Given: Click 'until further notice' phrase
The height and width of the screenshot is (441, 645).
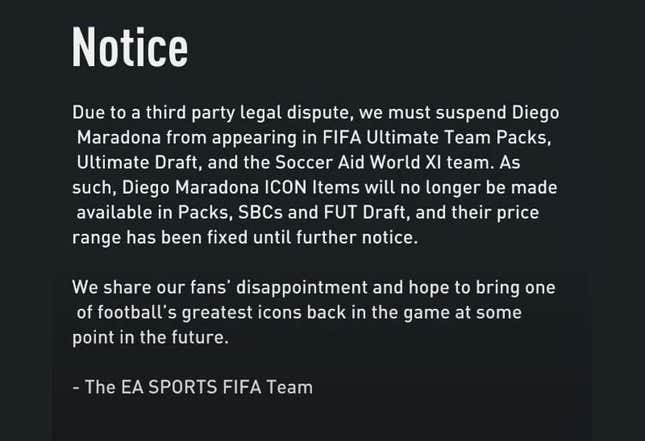Looking at the screenshot, I should click(335, 237).
